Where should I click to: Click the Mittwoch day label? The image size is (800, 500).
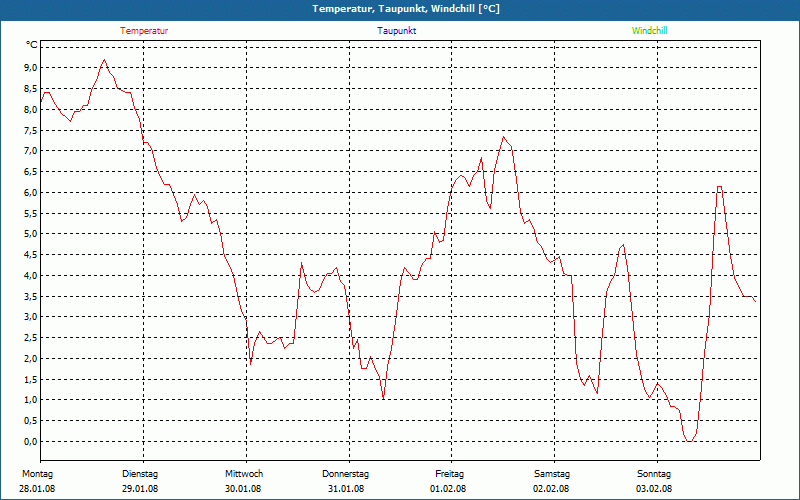244,474
